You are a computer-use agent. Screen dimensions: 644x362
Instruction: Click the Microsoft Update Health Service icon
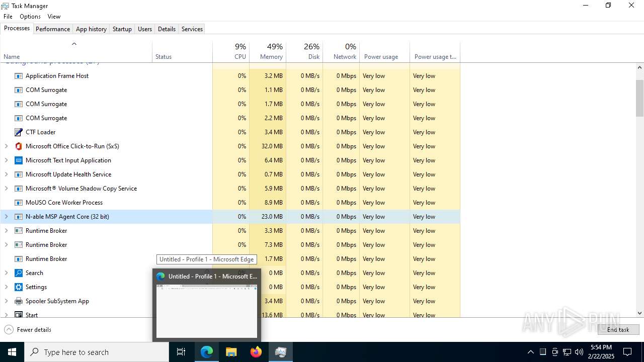coord(19,174)
